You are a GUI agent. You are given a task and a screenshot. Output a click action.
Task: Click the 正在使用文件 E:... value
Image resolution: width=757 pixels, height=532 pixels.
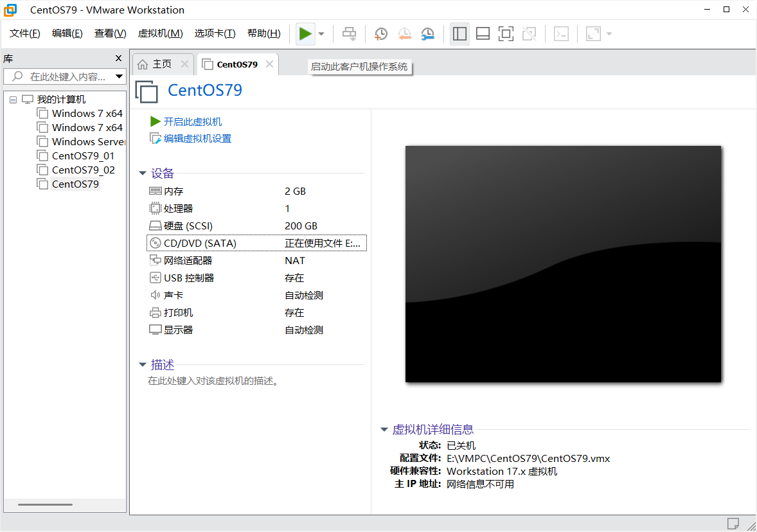pyautogui.click(x=322, y=244)
